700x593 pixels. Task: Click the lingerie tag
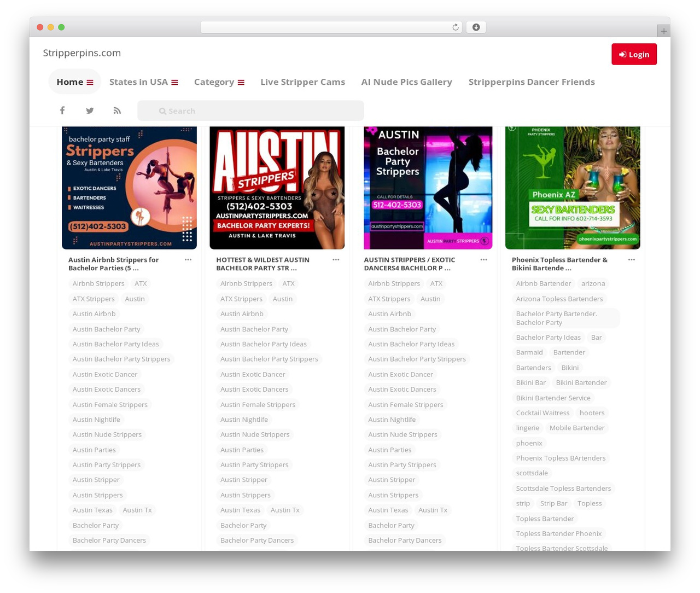528,428
